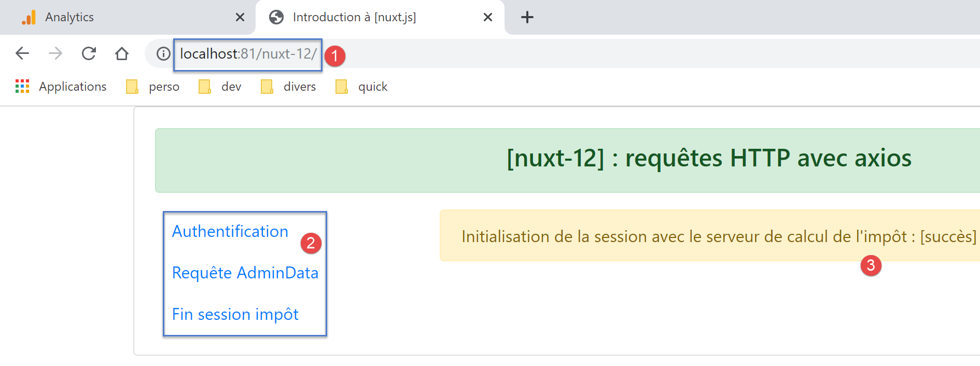Viewport: 980px width, 366px height.
Task: Click the browser forward arrow
Action: coord(55,53)
